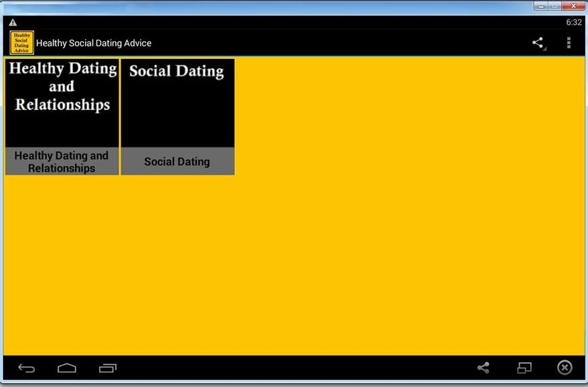Tap the share icon in the top action bar
588x387 pixels.
point(538,43)
